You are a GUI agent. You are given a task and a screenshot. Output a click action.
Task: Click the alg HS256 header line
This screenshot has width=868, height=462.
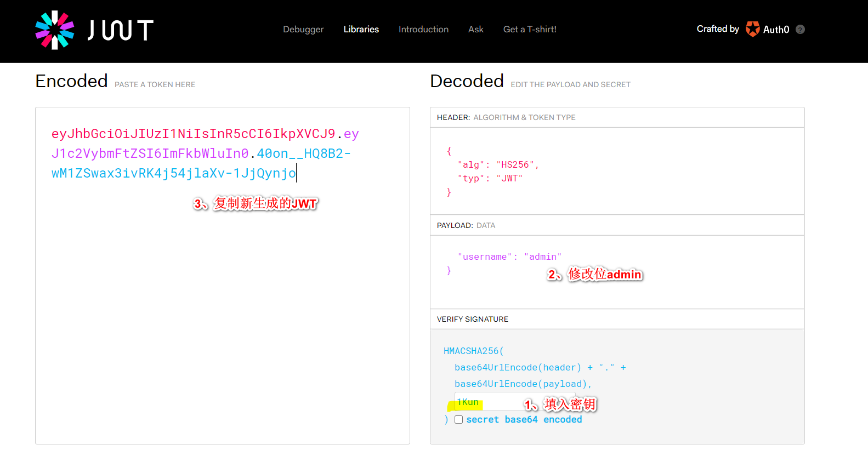[x=497, y=165]
